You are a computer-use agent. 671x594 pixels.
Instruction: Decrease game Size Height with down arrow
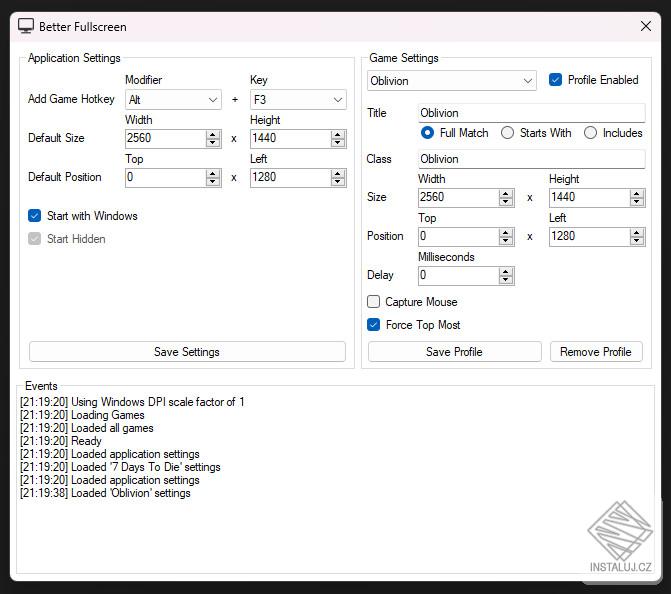(x=637, y=202)
